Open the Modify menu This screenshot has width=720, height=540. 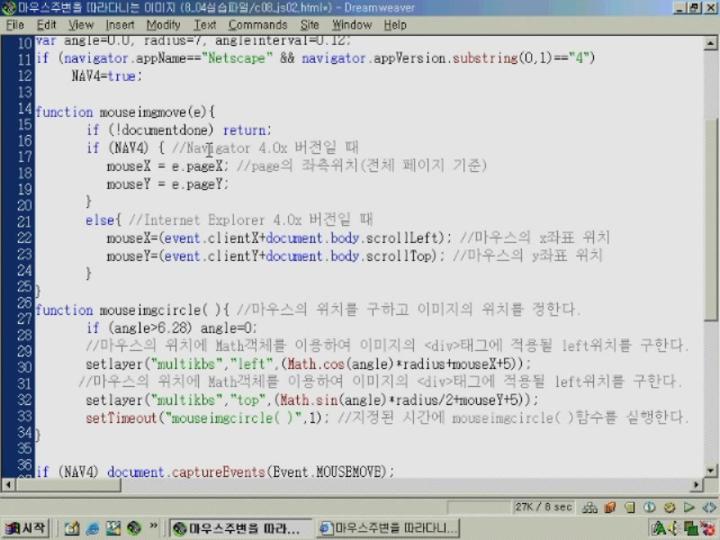click(x=163, y=25)
